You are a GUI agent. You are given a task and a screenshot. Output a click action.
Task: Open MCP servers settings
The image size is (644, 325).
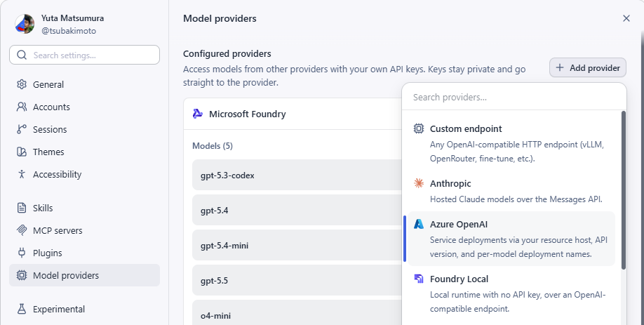click(84, 230)
